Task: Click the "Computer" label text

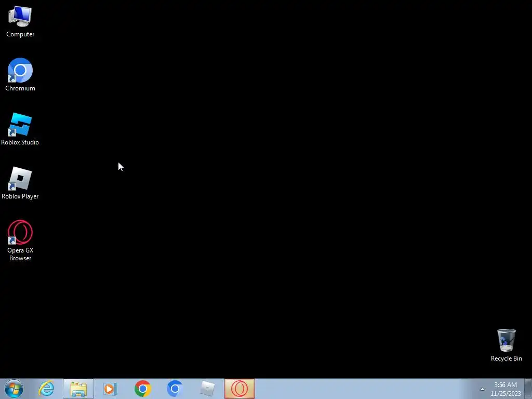Action: [20, 34]
